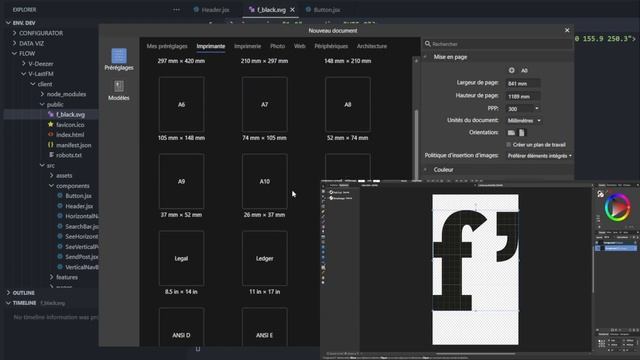Open the Unités du document dropdown
The width and height of the screenshot is (640, 360).
click(524, 120)
